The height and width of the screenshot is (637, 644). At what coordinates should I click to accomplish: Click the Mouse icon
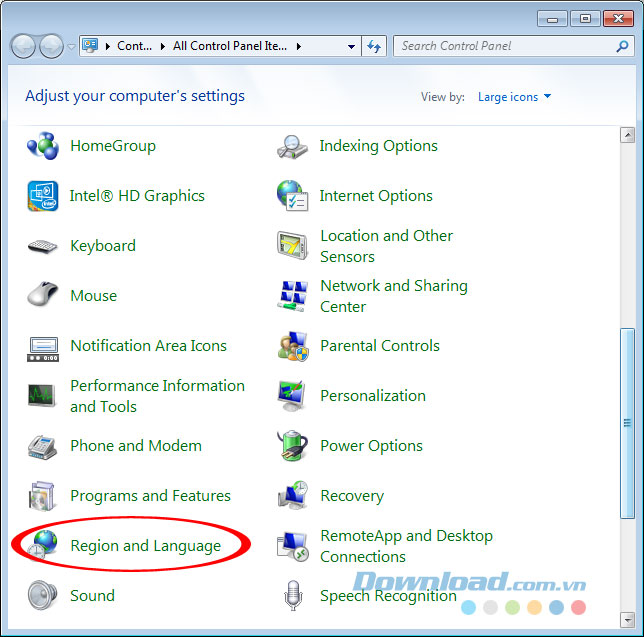click(x=43, y=294)
